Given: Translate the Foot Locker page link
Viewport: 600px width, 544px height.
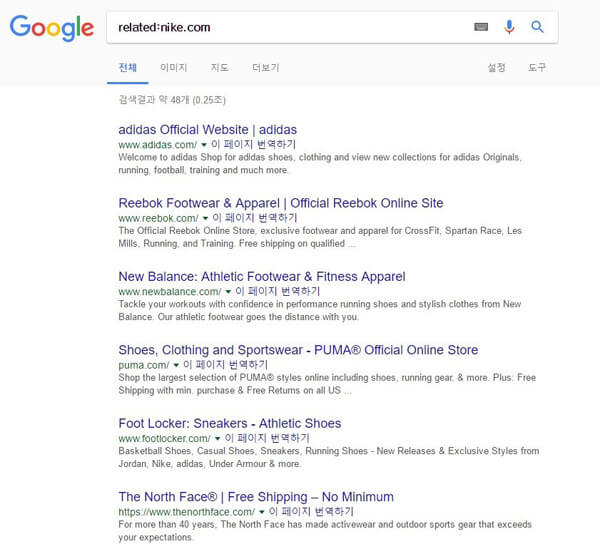Looking at the screenshot, I should pos(267,438).
